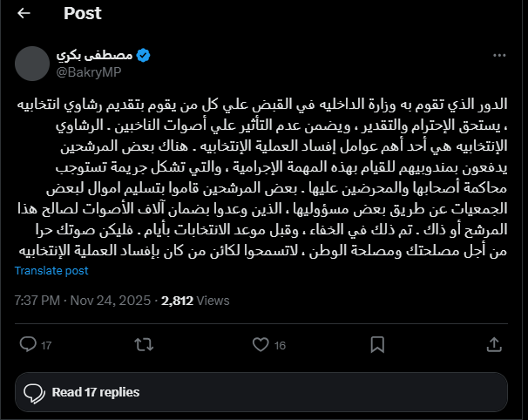This screenshot has height=420, width=528.
Task: Click the like count 16
Action: (x=280, y=345)
